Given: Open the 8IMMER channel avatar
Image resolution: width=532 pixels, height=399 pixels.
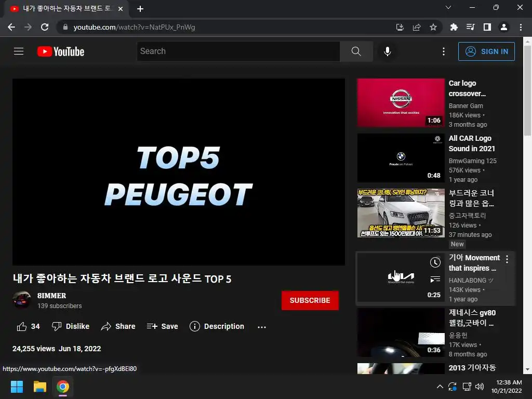Looking at the screenshot, I should pos(21,300).
